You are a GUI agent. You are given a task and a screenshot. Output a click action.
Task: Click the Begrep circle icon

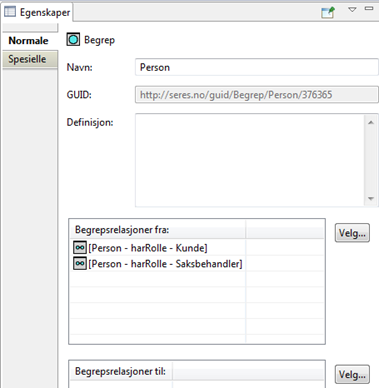pyautogui.click(x=73, y=40)
